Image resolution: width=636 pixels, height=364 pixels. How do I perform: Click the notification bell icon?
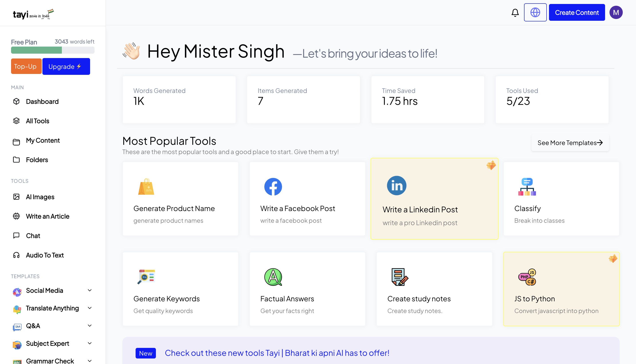point(515,13)
